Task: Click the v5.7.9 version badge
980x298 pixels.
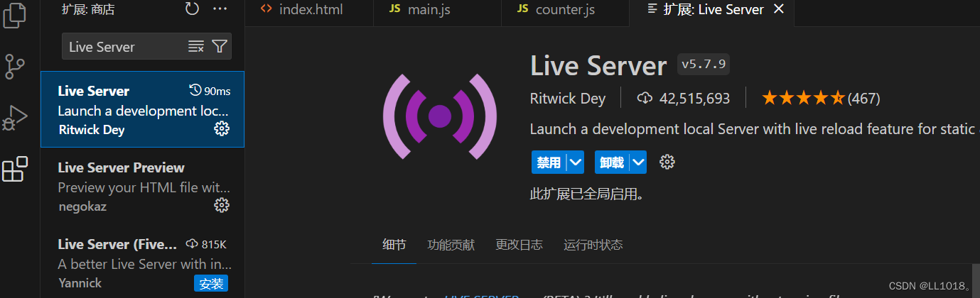Action: tap(704, 65)
